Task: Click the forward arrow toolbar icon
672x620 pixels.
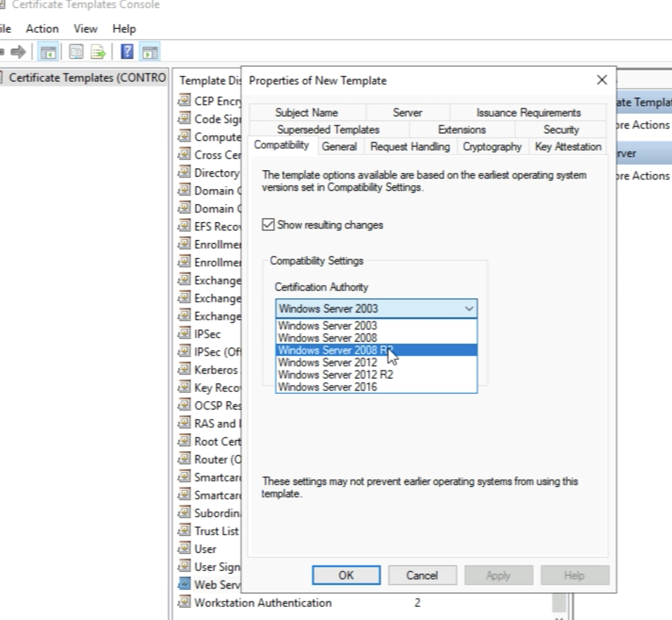Action: 18,52
